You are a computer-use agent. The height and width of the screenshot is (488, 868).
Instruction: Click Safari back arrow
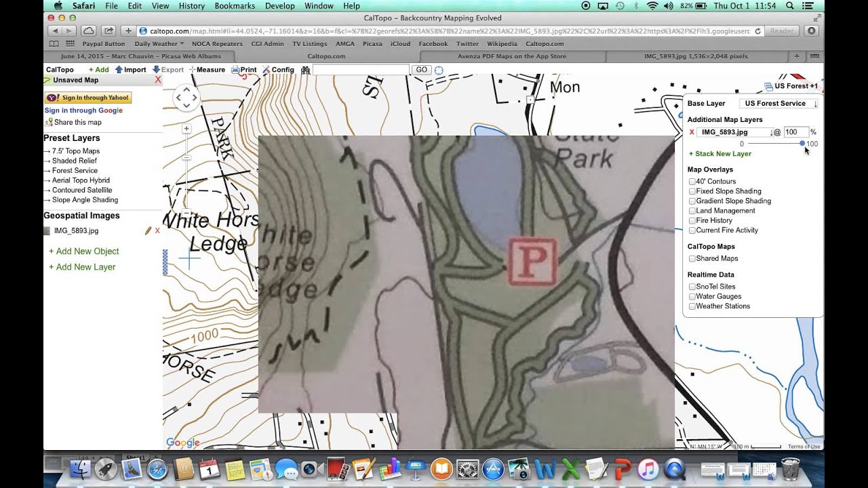tap(54, 31)
